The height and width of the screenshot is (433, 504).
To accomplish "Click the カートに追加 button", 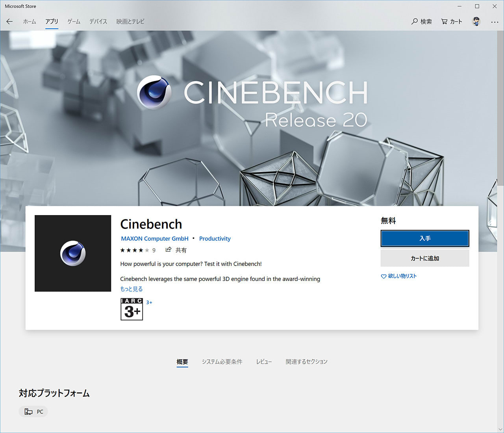I will (425, 258).
